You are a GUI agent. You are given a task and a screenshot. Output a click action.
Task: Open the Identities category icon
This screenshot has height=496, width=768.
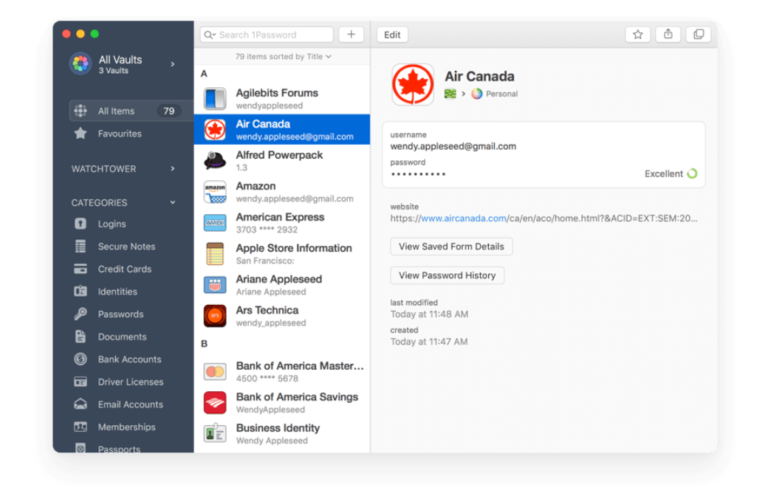point(80,291)
